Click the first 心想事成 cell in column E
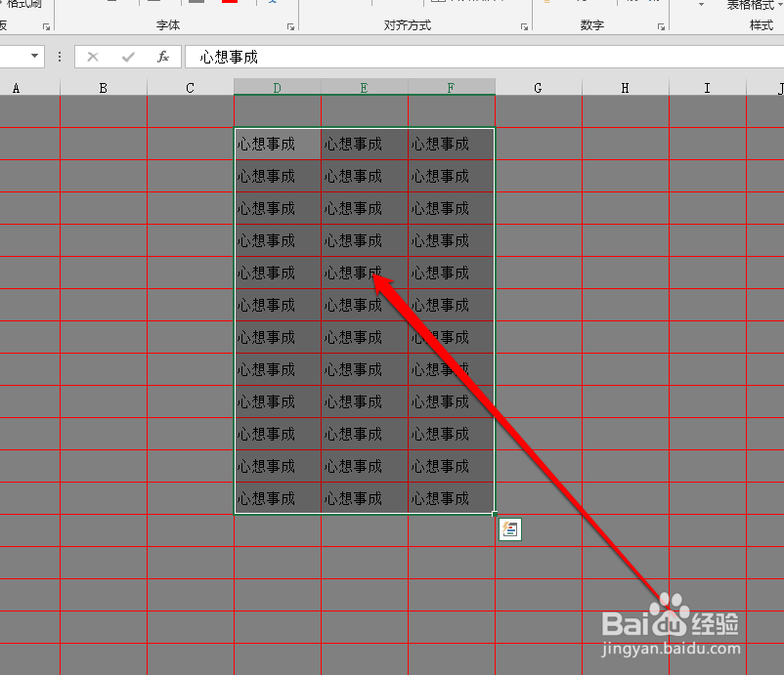 point(365,144)
